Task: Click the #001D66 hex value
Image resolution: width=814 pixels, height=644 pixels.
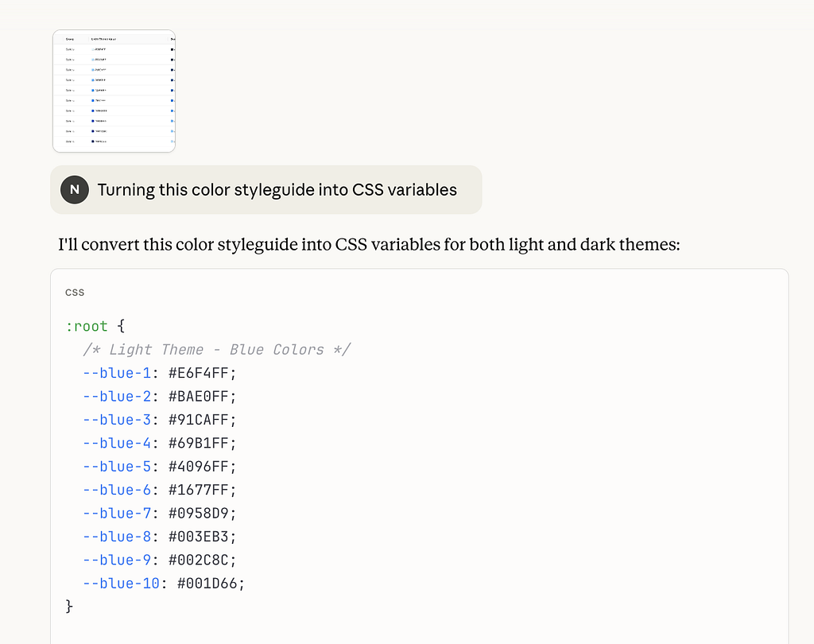Action: [x=211, y=584]
